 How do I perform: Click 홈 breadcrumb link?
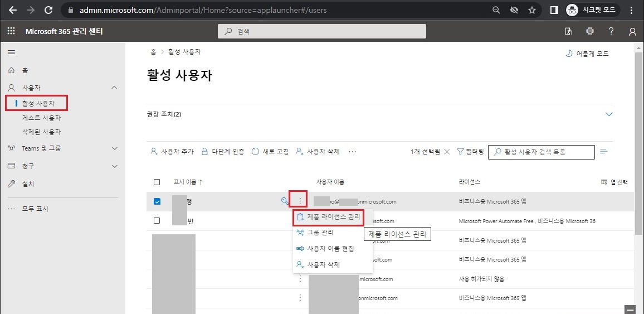click(x=153, y=52)
